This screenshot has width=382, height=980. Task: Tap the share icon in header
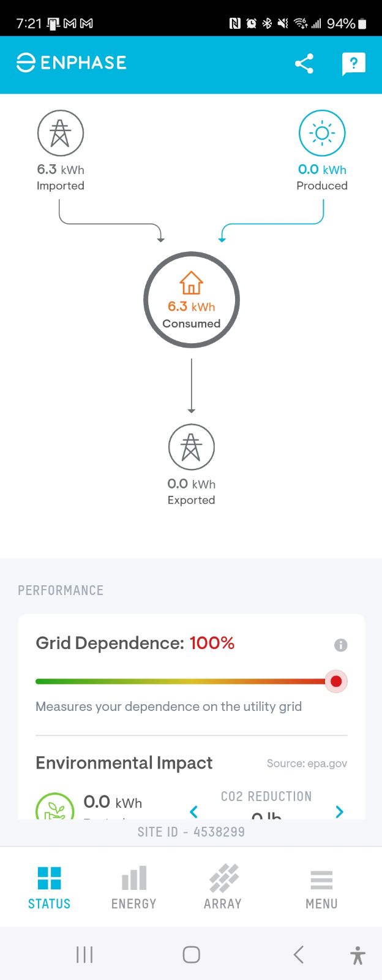click(x=304, y=64)
